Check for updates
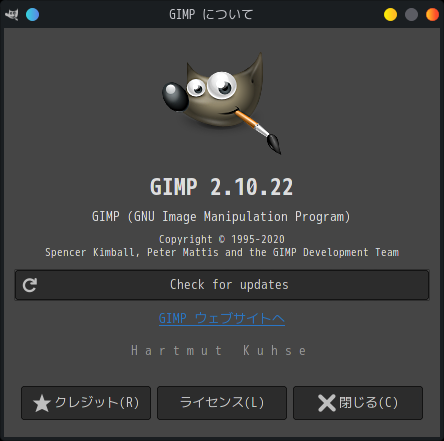 (x=222, y=285)
